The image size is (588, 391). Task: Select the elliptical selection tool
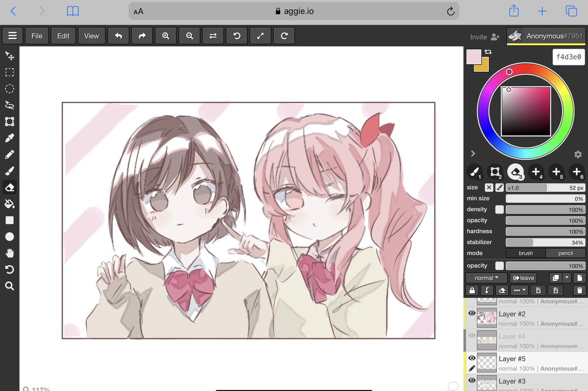pyautogui.click(x=9, y=89)
